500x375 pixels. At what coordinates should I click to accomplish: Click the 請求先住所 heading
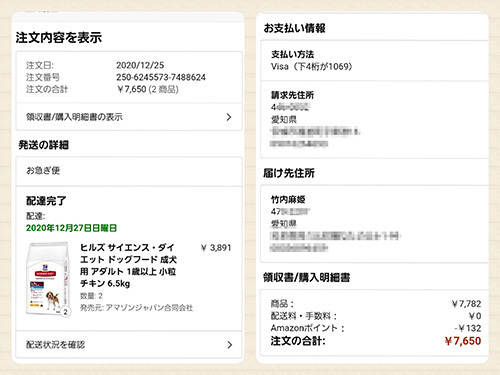point(292,95)
